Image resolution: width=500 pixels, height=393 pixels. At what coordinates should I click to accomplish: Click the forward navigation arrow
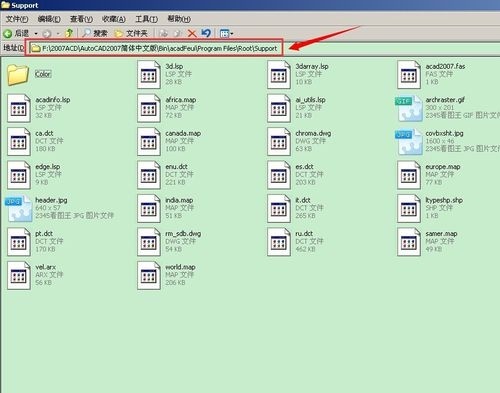pyautogui.click(x=47, y=34)
